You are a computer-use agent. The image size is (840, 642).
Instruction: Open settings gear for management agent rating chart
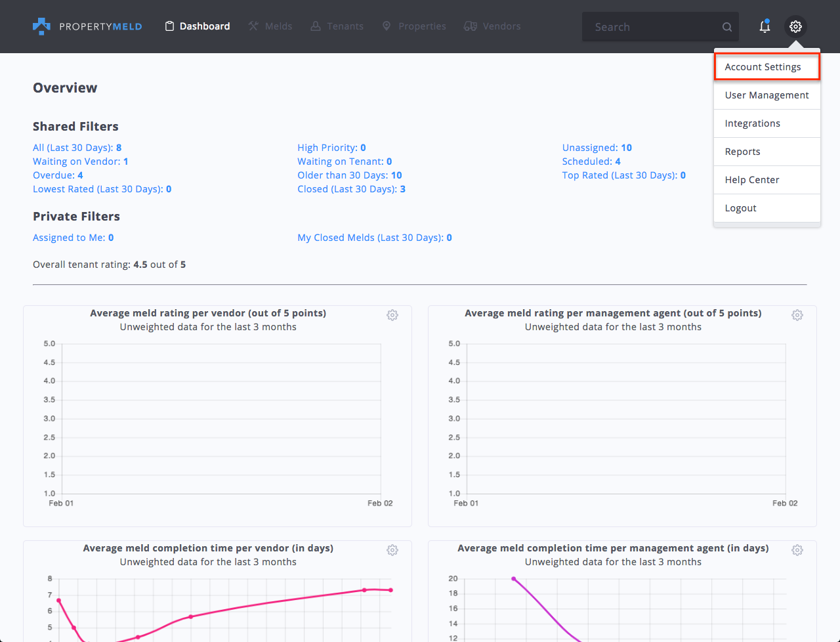pos(797,315)
